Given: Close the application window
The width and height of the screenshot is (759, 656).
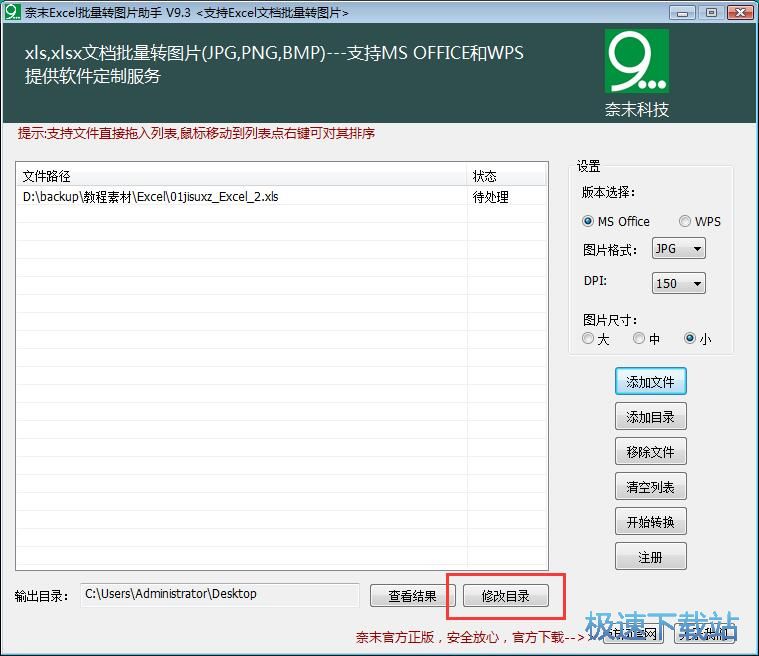Looking at the screenshot, I should (x=740, y=13).
